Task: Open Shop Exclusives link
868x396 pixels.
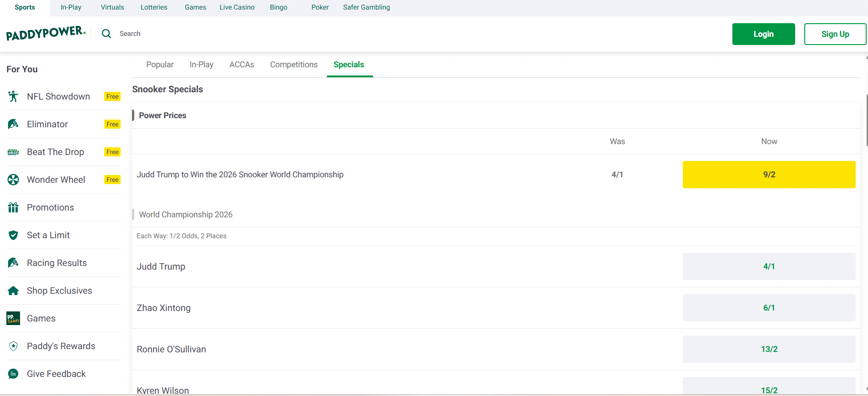Action: click(x=64, y=291)
